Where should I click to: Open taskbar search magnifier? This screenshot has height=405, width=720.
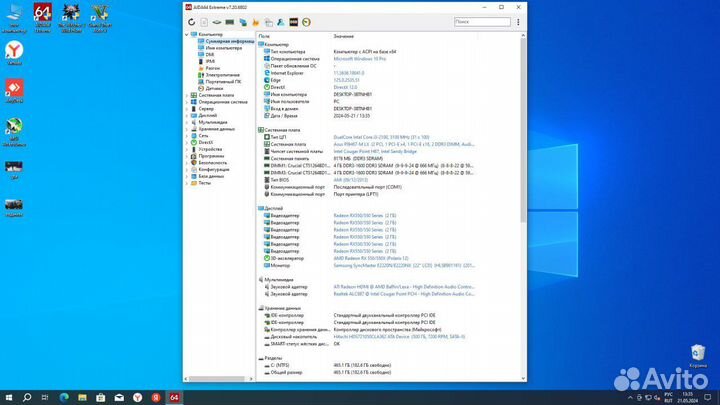27,397
